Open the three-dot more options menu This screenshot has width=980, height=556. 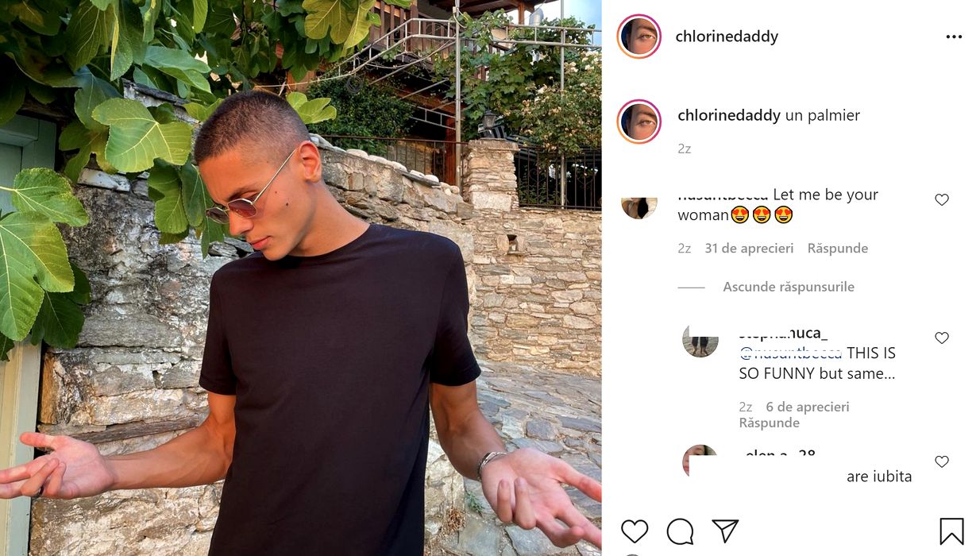(x=954, y=37)
